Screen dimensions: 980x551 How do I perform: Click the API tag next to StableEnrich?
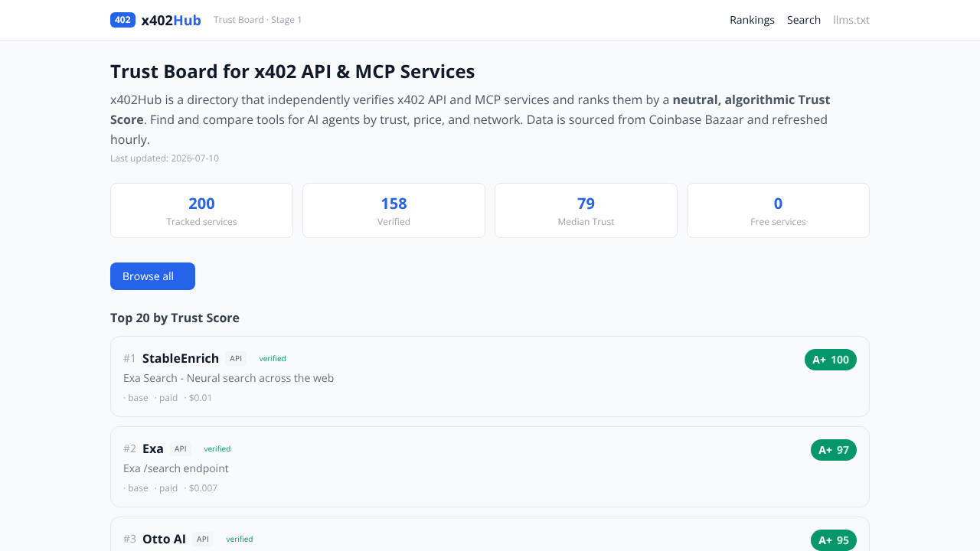pyautogui.click(x=236, y=358)
